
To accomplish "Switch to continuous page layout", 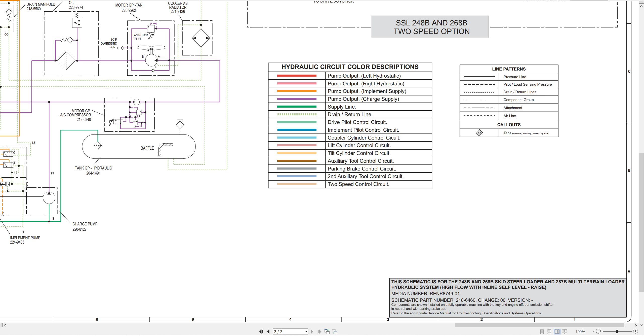I will point(549,332).
